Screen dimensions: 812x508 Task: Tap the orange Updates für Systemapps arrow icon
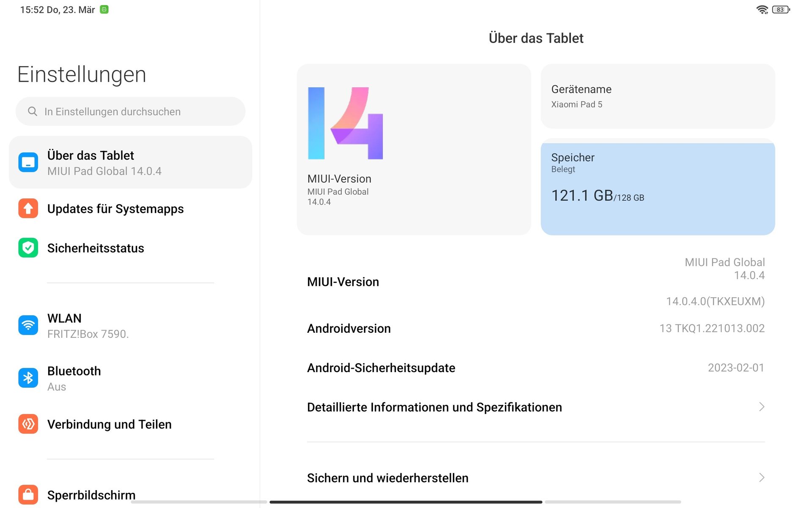pyautogui.click(x=28, y=208)
